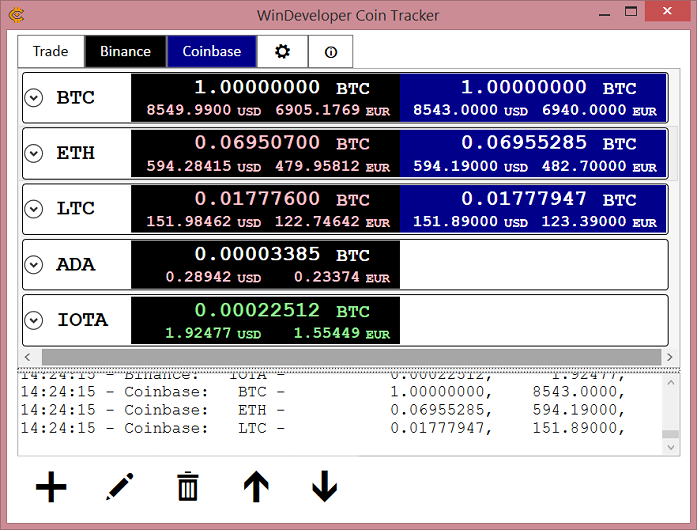Expand the ETH row chevron
Image resolution: width=697 pixels, height=530 pixels.
click(x=34, y=153)
